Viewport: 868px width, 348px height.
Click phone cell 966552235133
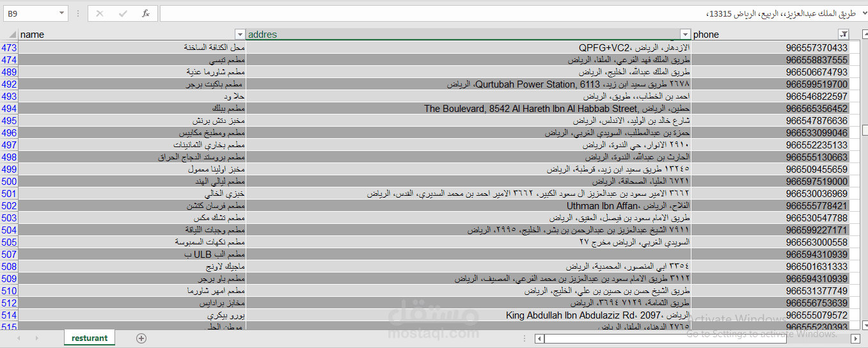click(x=771, y=145)
